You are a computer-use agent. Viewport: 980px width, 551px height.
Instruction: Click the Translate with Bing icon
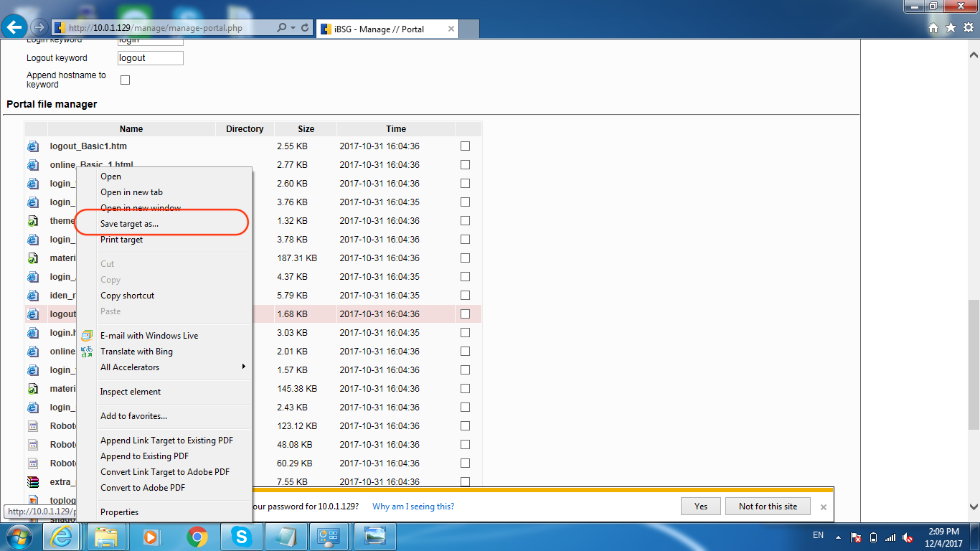[87, 352]
